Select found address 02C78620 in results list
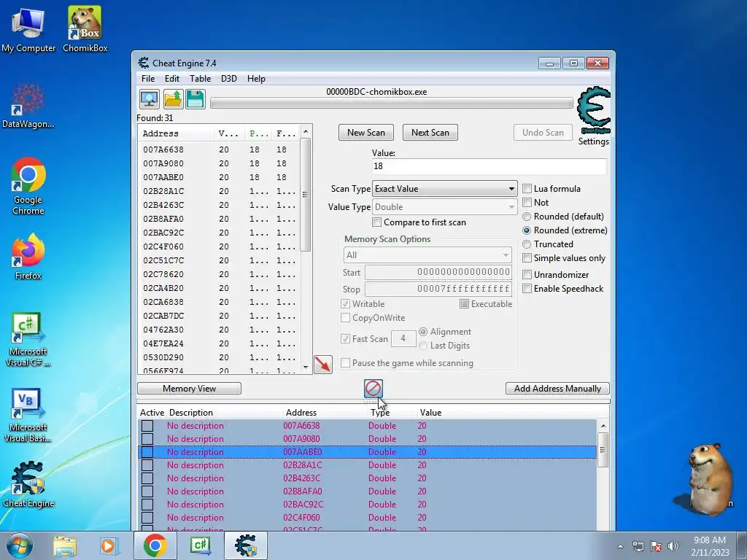This screenshot has height=560, width=747. click(219, 274)
